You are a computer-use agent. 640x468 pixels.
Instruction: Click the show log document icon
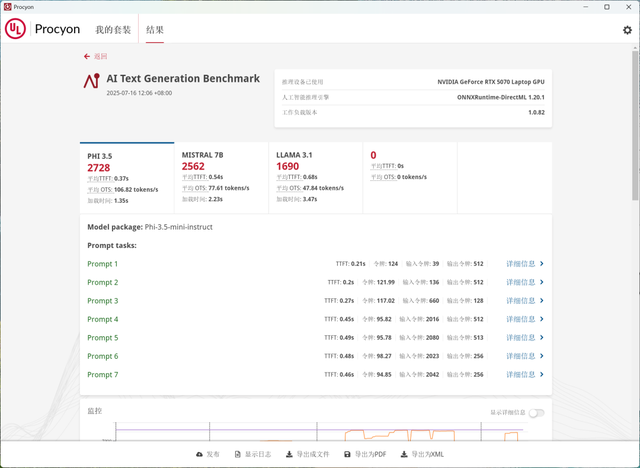coord(238,454)
